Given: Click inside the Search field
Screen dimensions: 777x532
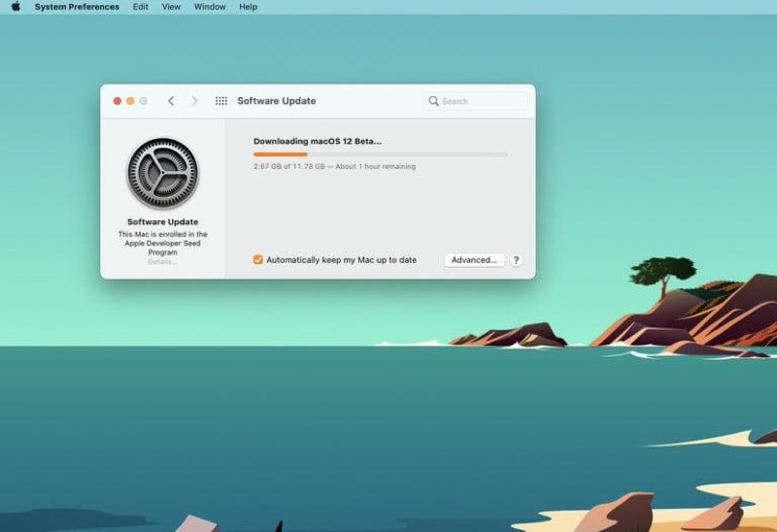Looking at the screenshot, I should point(483,101).
